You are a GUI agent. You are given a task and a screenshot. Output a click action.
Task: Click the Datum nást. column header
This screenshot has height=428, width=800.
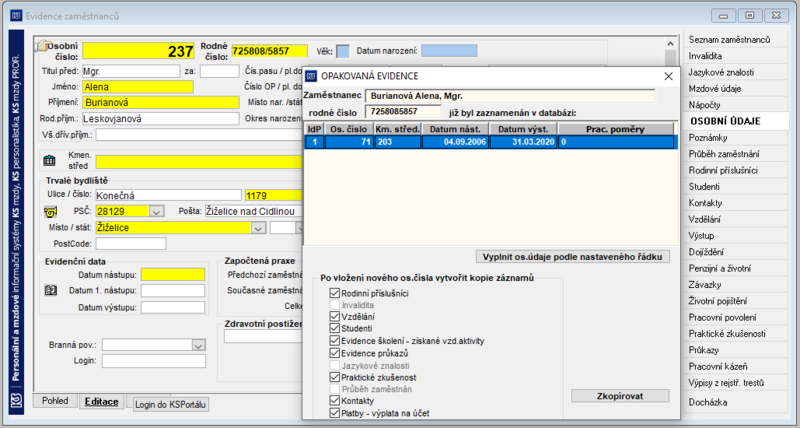pyautogui.click(x=455, y=129)
